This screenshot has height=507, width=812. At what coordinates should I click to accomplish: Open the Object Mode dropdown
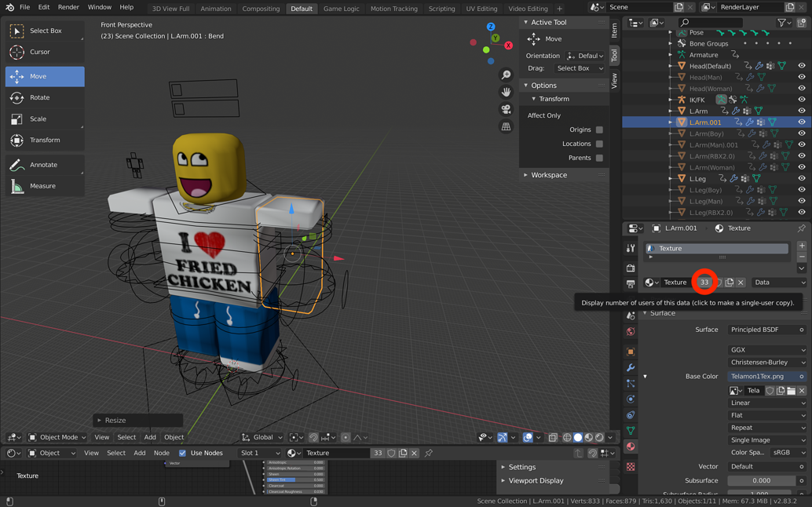point(57,437)
